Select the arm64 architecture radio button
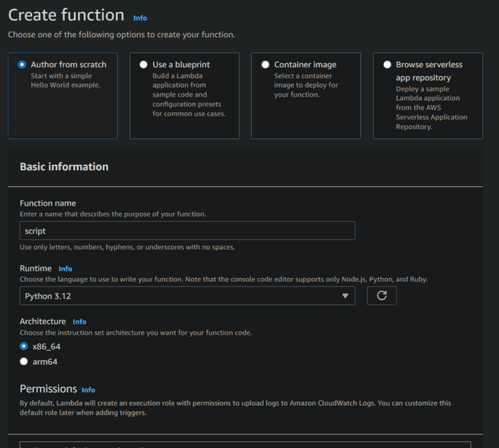This screenshot has height=448, width=499. coord(24,362)
